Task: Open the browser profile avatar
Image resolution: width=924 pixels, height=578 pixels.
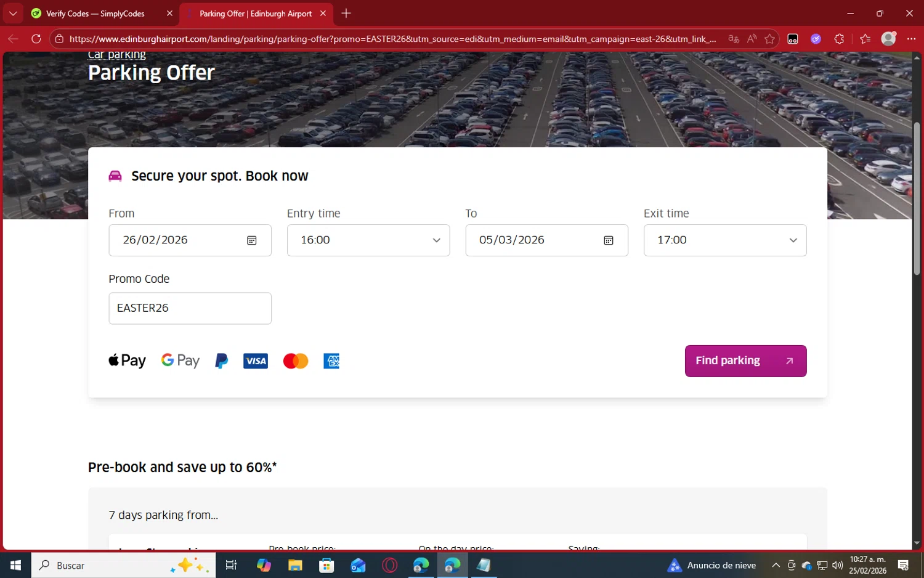Action: pyautogui.click(x=888, y=39)
